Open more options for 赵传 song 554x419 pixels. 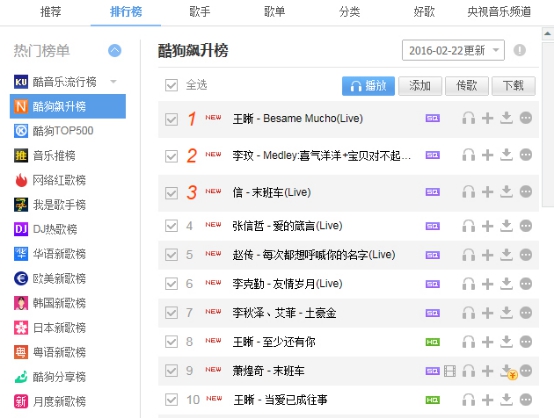(x=526, y=255)
